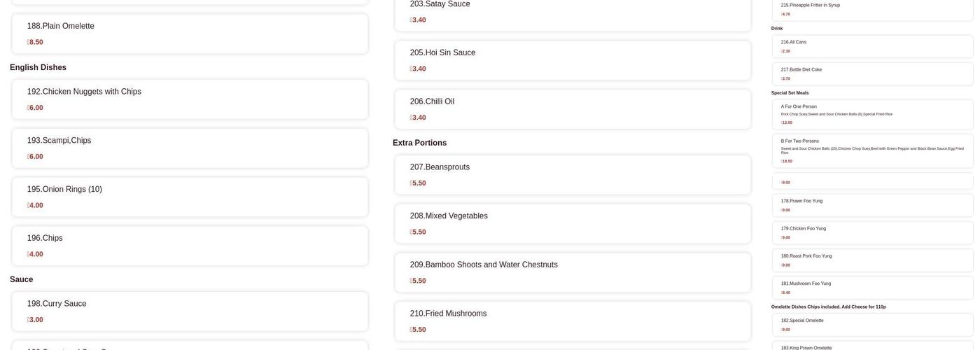This screenshot has height=350, width=980.
Task: Choose 182.Special Omelette item
Action: click(x=873, y=325)
